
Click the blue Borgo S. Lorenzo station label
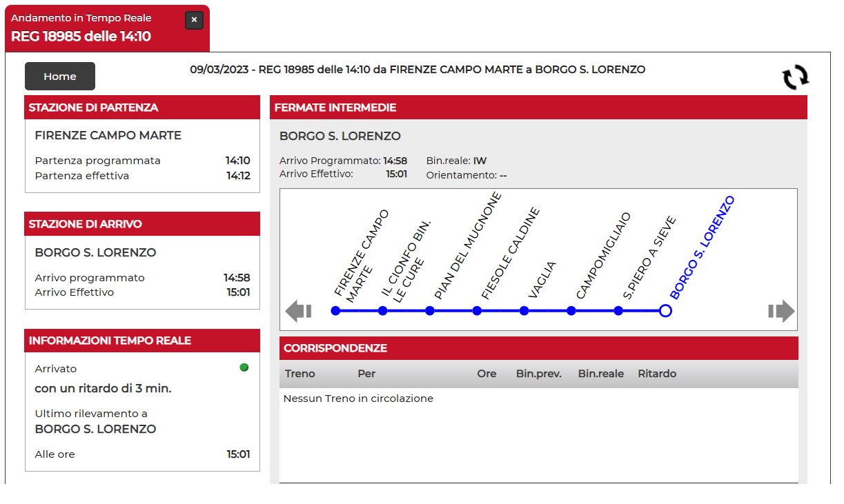click(703, 248)
